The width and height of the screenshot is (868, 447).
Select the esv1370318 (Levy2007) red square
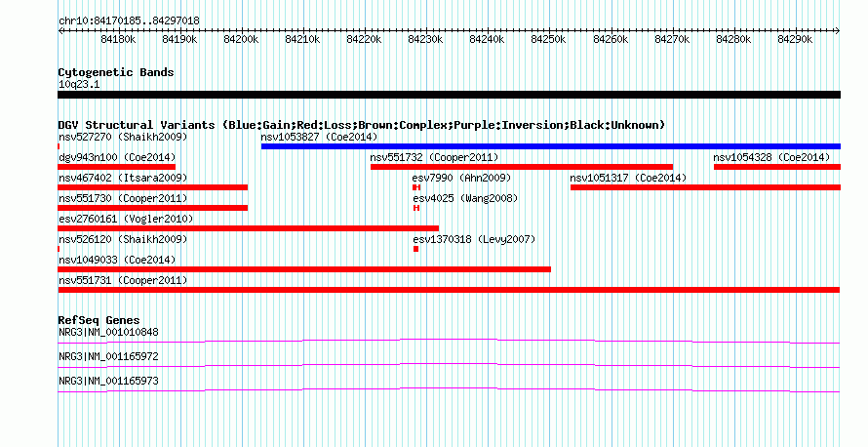pyautogui.click(x=415, y=249)
